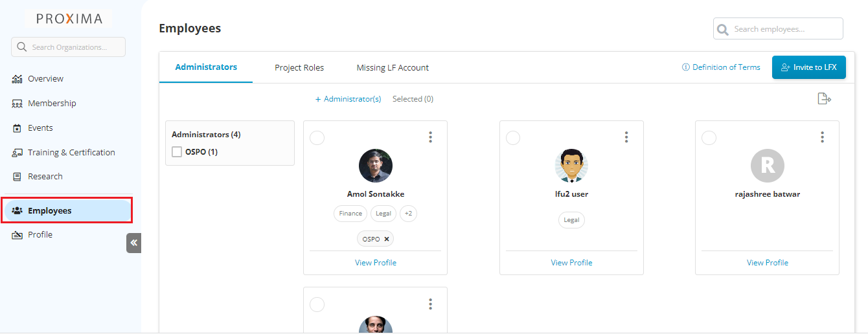Image resolution: width=868 pixels, height=334 pixels.
Task: Click the Research book icon
Action: 17,177
